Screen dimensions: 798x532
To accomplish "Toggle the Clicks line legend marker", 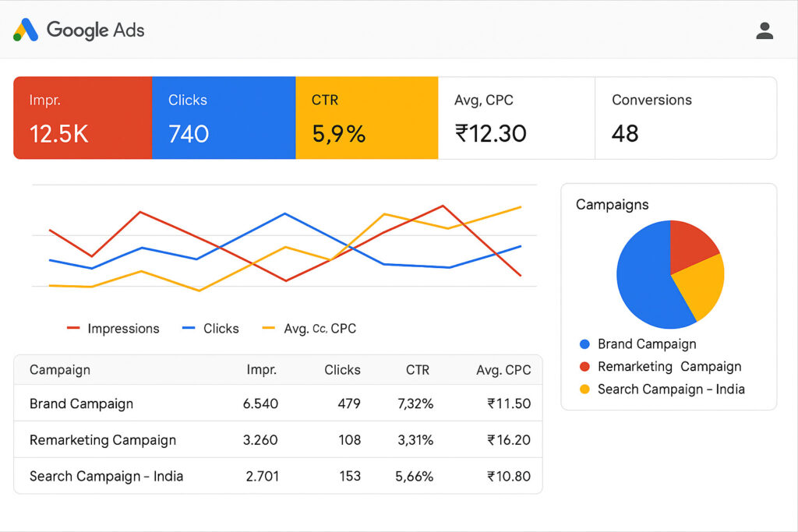I will pos(189,329).
